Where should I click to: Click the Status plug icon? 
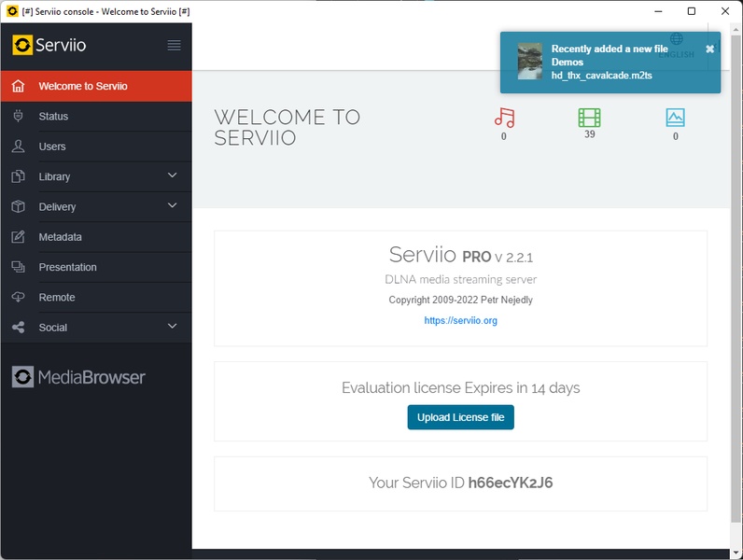point(19,117)
